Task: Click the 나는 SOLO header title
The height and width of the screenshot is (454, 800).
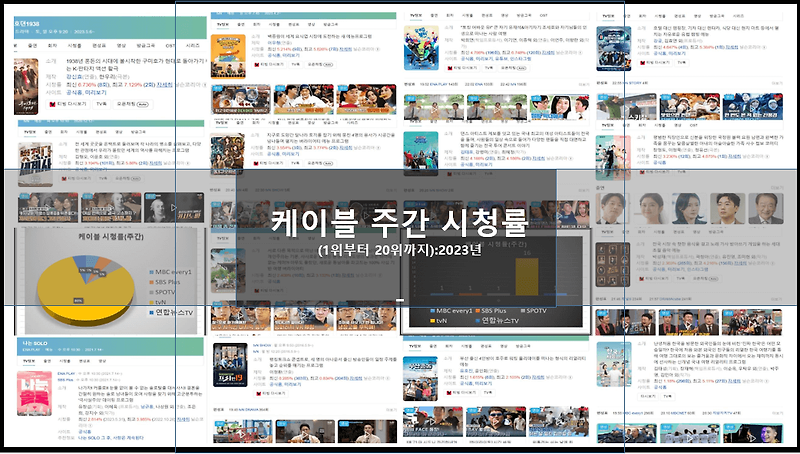Action: click(35, 343)
